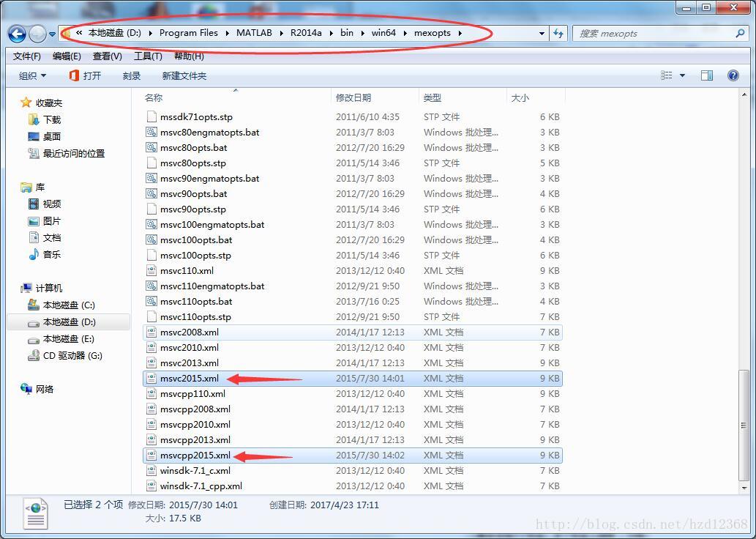Open the address bar history dropdown
Screen dimensions: 756x539
(542, 34)
